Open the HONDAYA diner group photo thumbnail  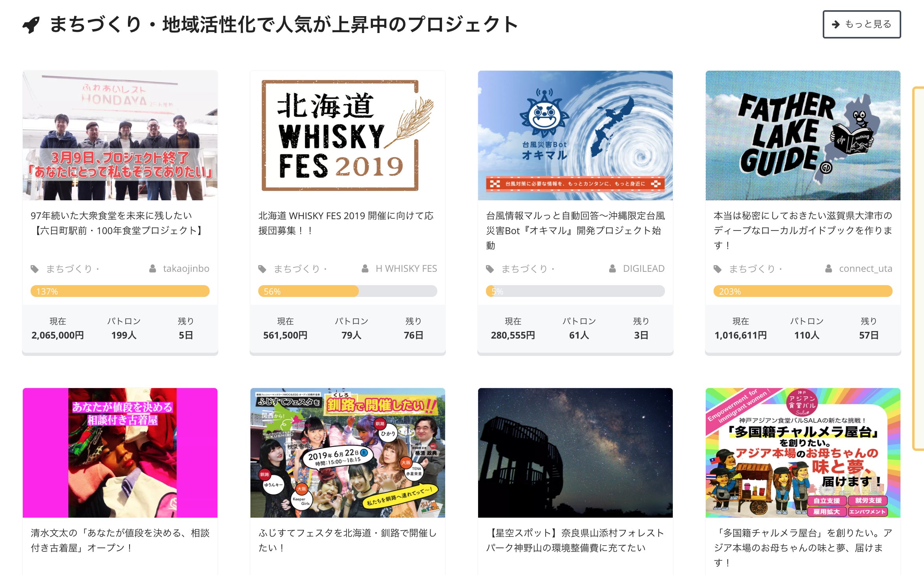coord(120,136)
